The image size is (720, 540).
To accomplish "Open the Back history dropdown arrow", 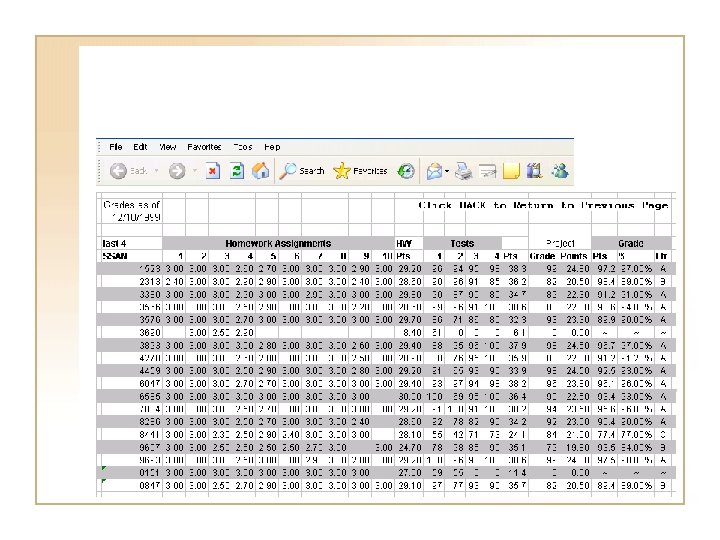I will (x=156, y=171).
